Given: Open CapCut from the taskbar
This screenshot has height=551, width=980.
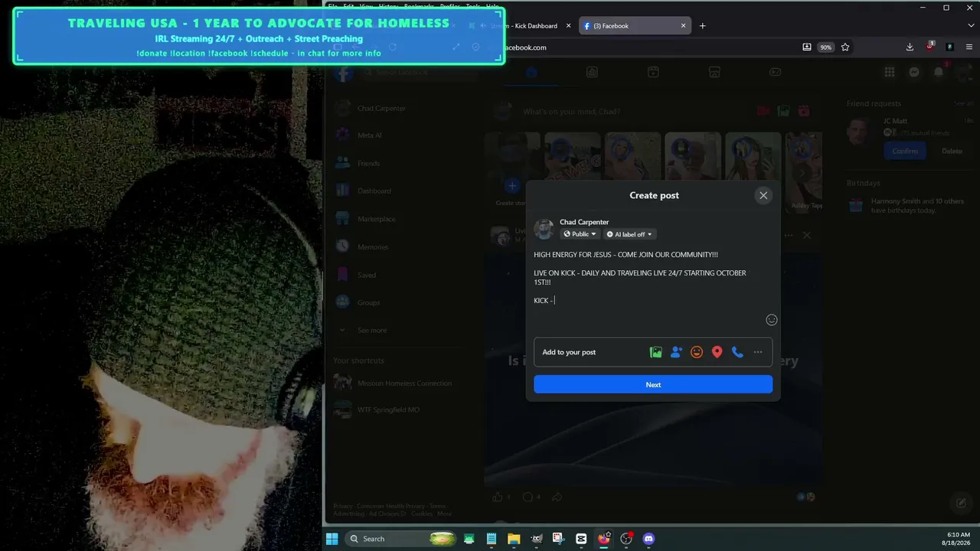Looking at the screenshot, I should [581, 539].
